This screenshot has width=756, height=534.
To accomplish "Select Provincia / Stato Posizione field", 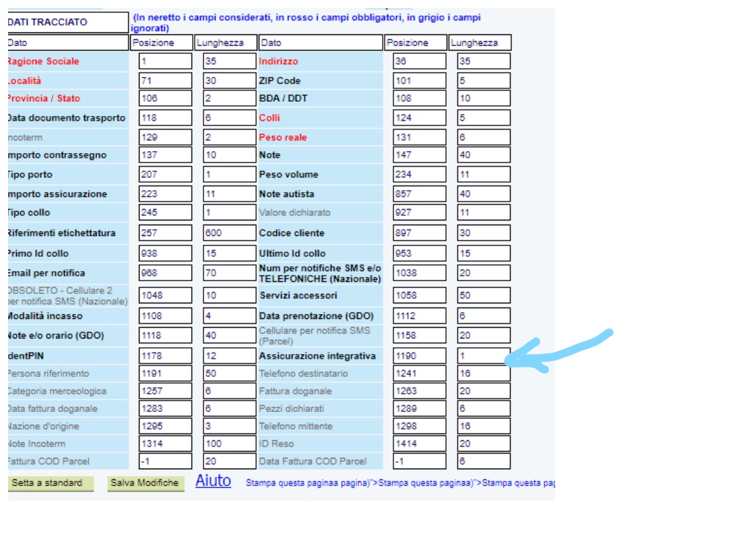I will click(165, 98).
